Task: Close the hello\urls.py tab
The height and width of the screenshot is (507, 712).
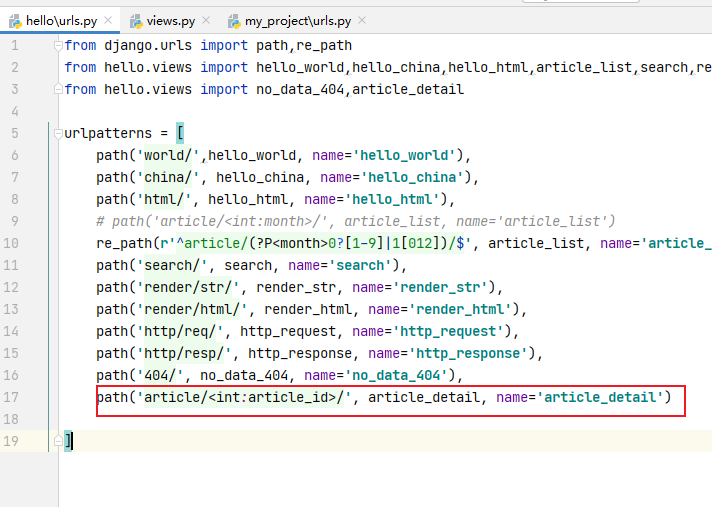Action: point(108,20)
